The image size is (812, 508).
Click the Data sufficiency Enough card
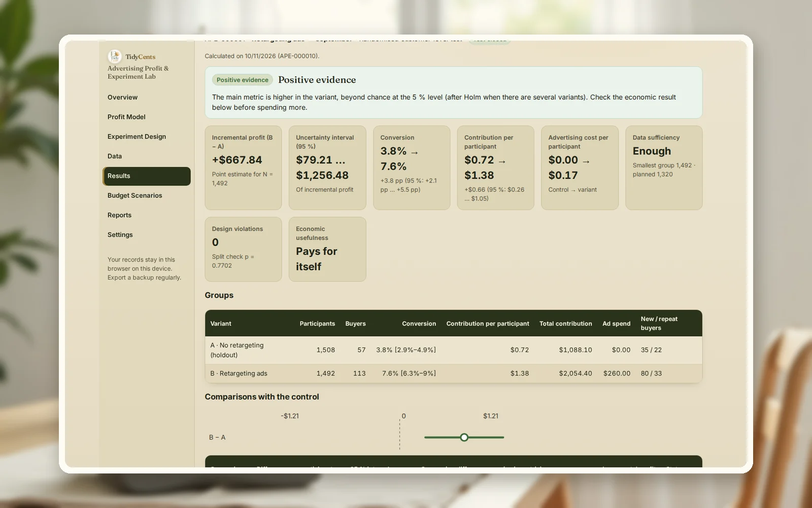[x=664, y=168]
